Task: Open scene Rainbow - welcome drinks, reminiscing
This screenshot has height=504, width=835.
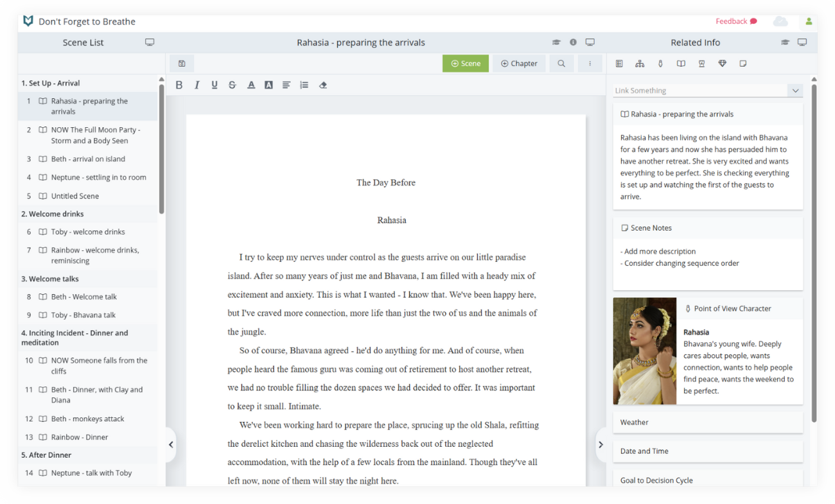Action: [x=87, y=255]
